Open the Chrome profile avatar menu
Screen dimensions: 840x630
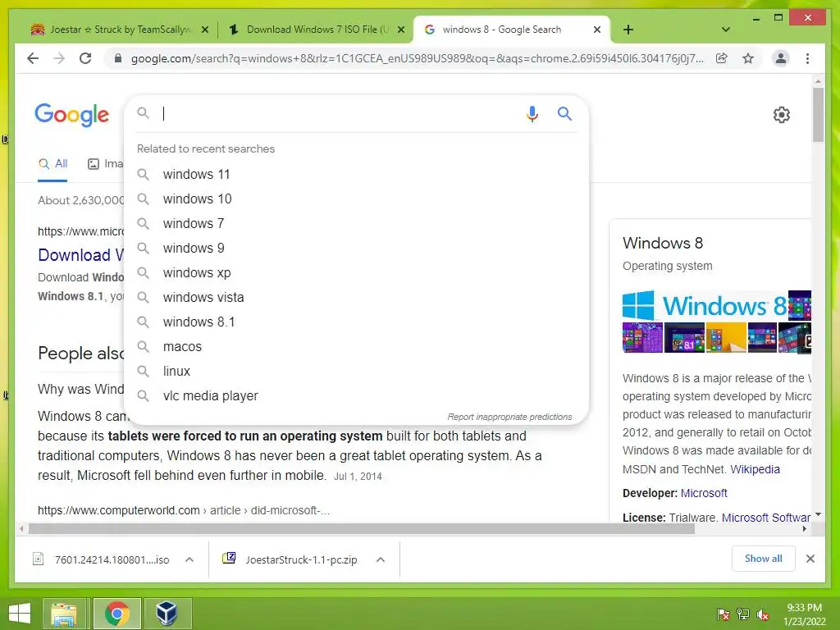click(781, 58)
